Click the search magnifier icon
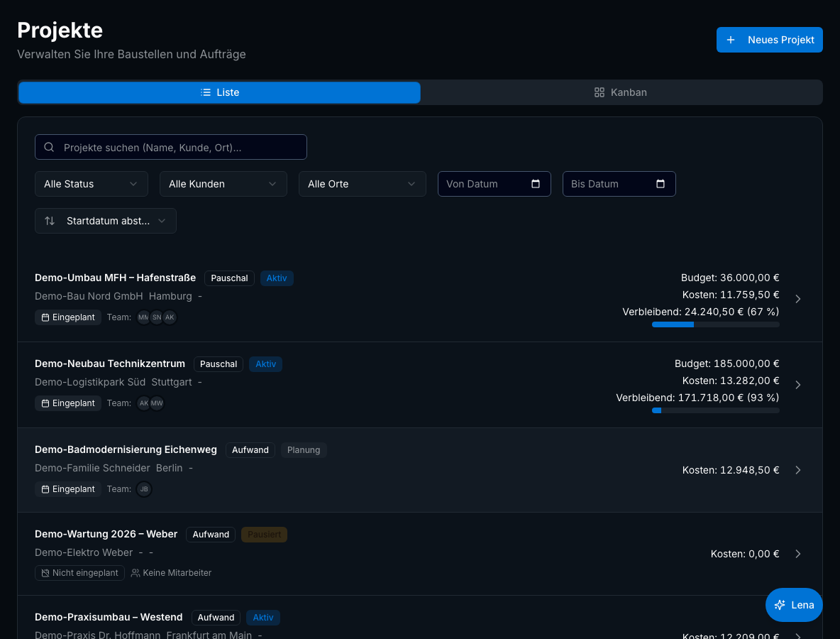The width and height of the screenshot is (840, 639). point(49,147)
